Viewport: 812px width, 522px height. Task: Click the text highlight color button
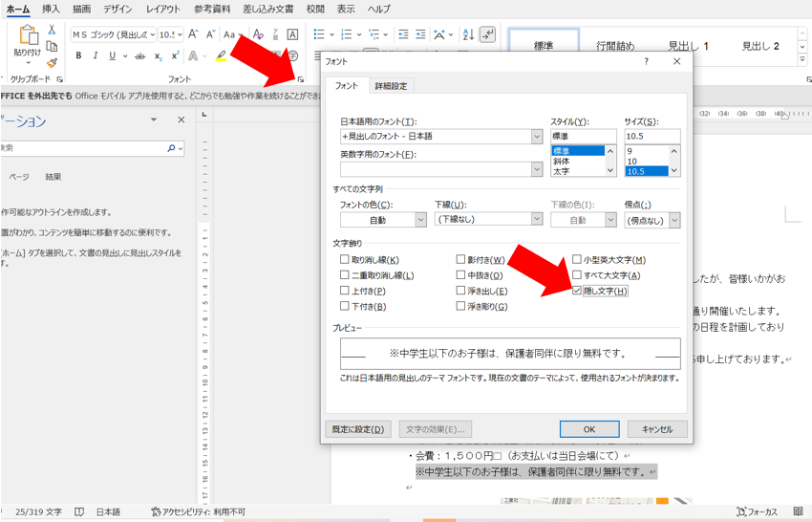coord(221,55)
